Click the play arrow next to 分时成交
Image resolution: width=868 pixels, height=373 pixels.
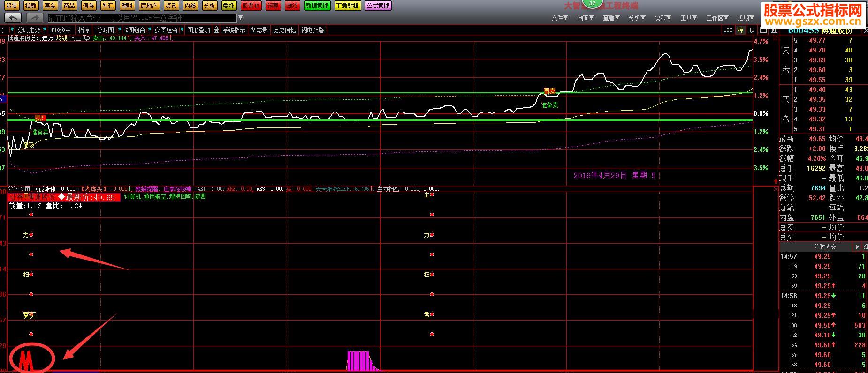(857, 246)
